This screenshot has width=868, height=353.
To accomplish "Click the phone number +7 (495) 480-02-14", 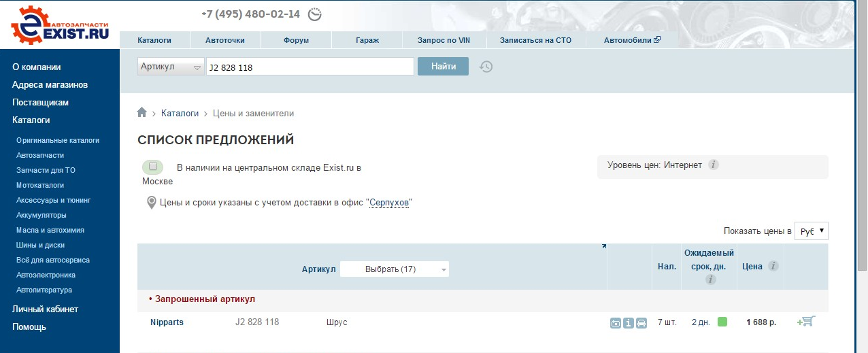I will click(x=251, y=14).
